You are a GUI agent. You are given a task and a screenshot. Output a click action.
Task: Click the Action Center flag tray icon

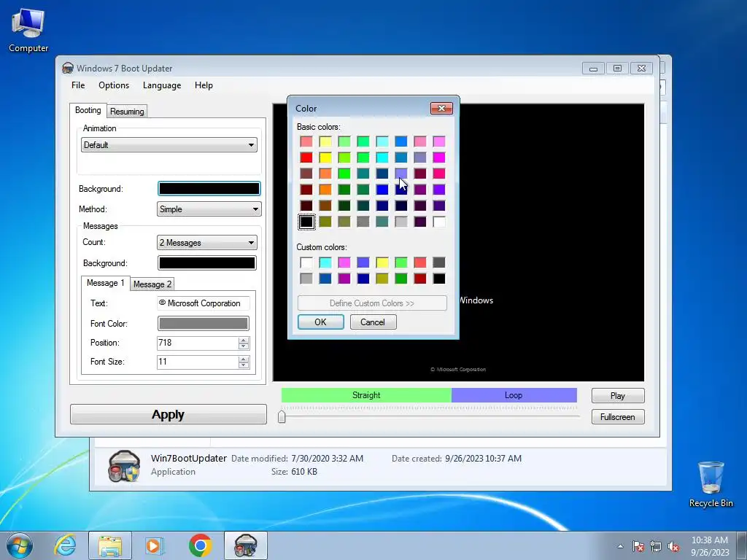638,546
